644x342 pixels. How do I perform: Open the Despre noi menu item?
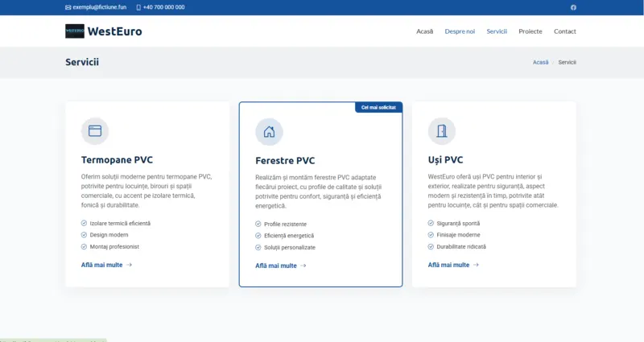(x=460, y=31)
